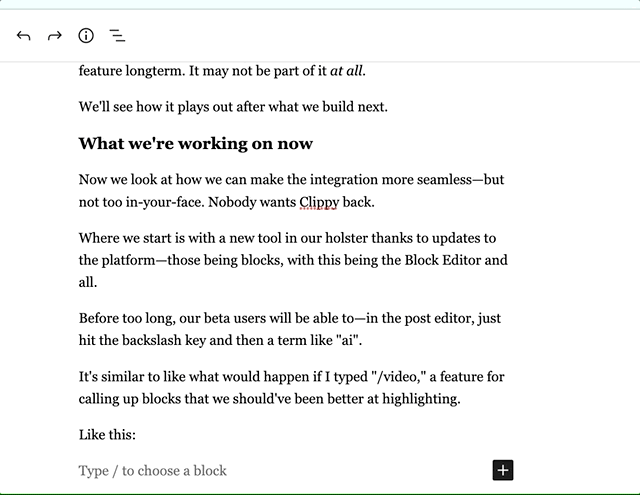Click the 'feature longterm' paragraph at top
640x495 pixels.
222,71
